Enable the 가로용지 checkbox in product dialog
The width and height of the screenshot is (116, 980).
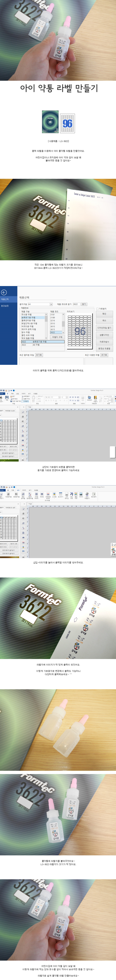(97, 309)
